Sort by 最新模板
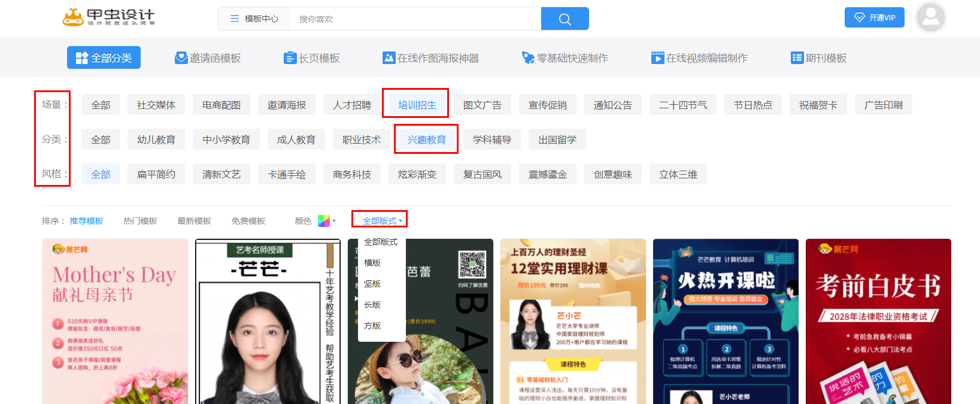980x404 pixels. click(194, 221)
